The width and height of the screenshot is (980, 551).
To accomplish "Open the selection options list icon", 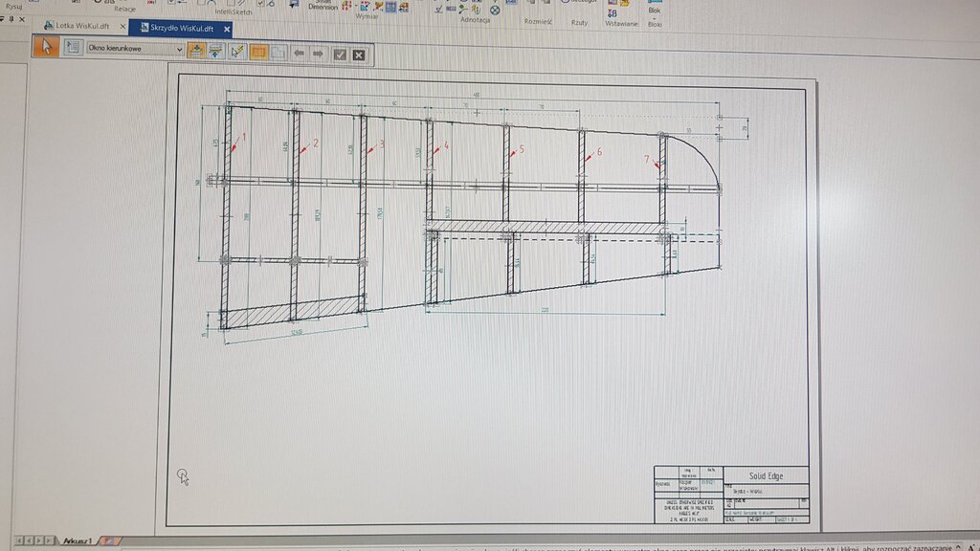I will (x=73, y=48).
